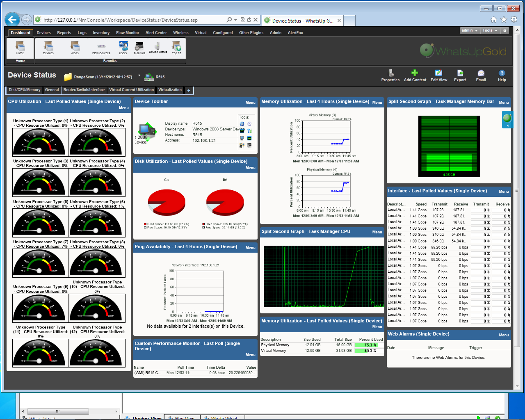The height and width of the screenshot is (420, 525).
Task: Open the Inventory menu
Action: [101, 33]
